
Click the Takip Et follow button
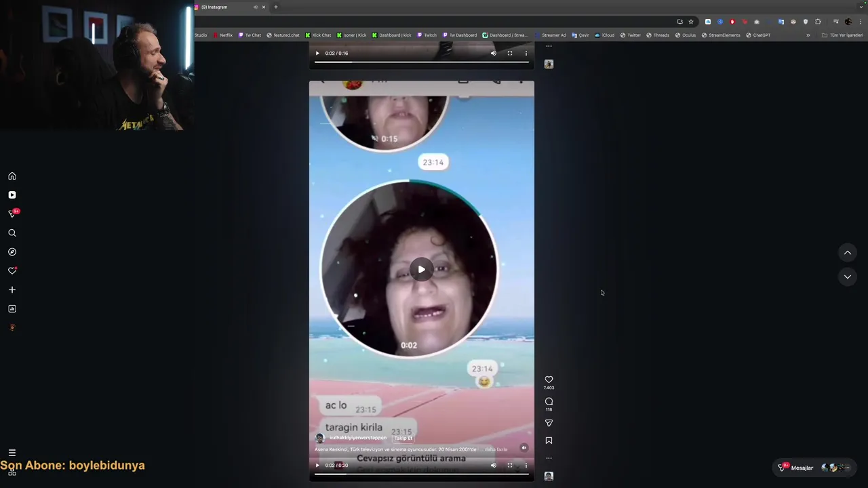pos(403,438)
